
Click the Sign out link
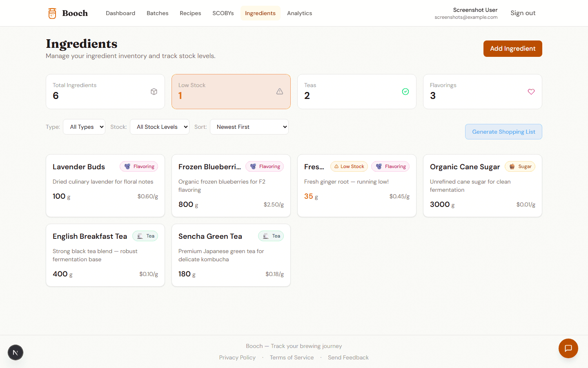coord(523,13)
